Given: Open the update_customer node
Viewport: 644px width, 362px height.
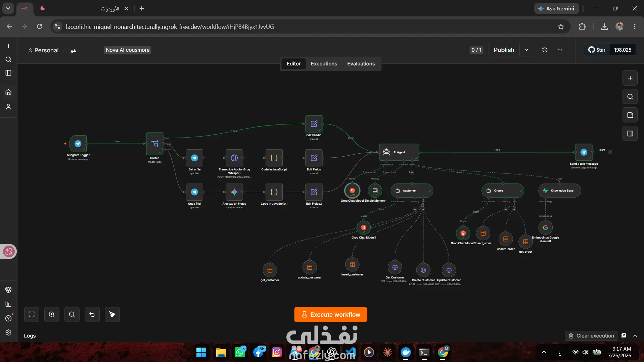Looking at the screenshot, I should [310, 267].
